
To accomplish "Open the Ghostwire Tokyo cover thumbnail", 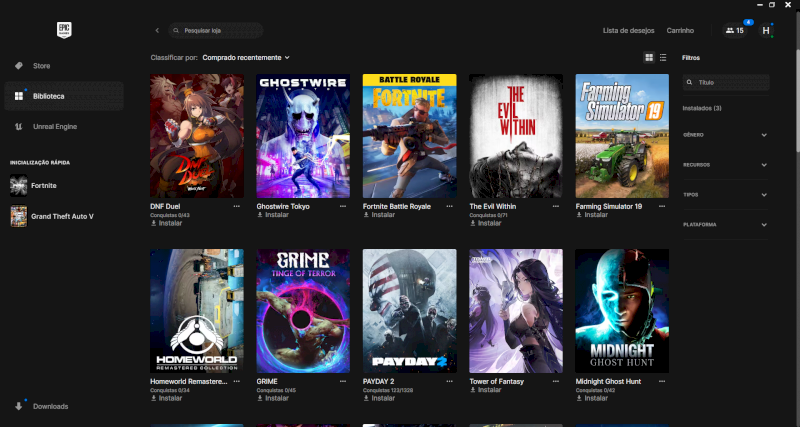I will [303, 136].
